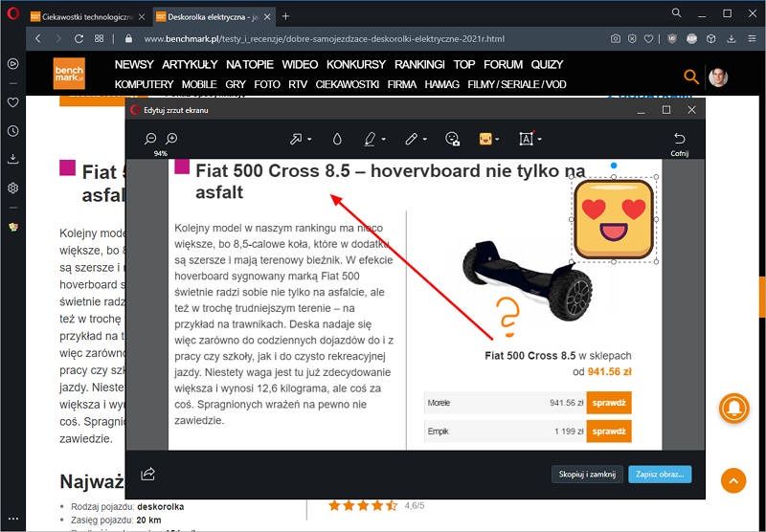Search tabs with magnifier icon
Viewport: 766px width, 532px height.
pyautogui.click(x=676, y=13)
